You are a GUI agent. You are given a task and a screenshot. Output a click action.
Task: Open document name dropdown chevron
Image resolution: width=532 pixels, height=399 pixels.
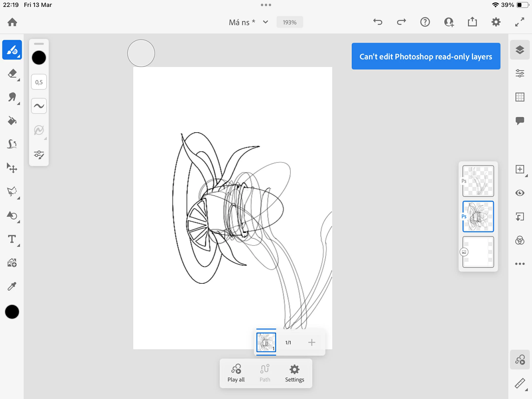(x=266, y=22)
